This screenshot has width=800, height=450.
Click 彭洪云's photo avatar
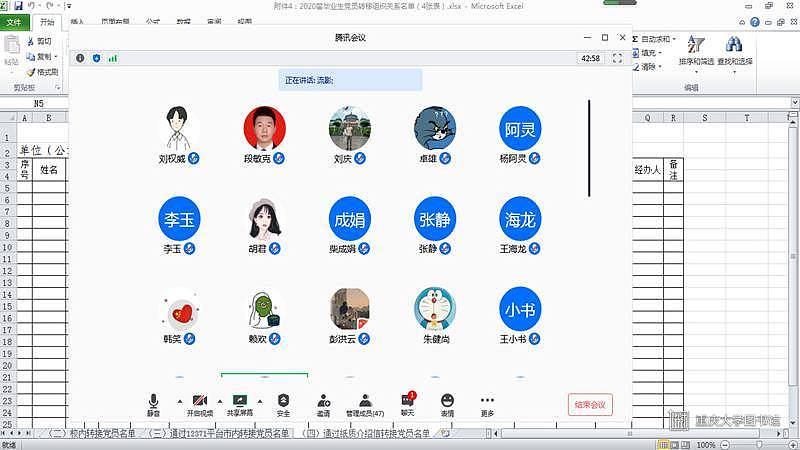(349, 309)
